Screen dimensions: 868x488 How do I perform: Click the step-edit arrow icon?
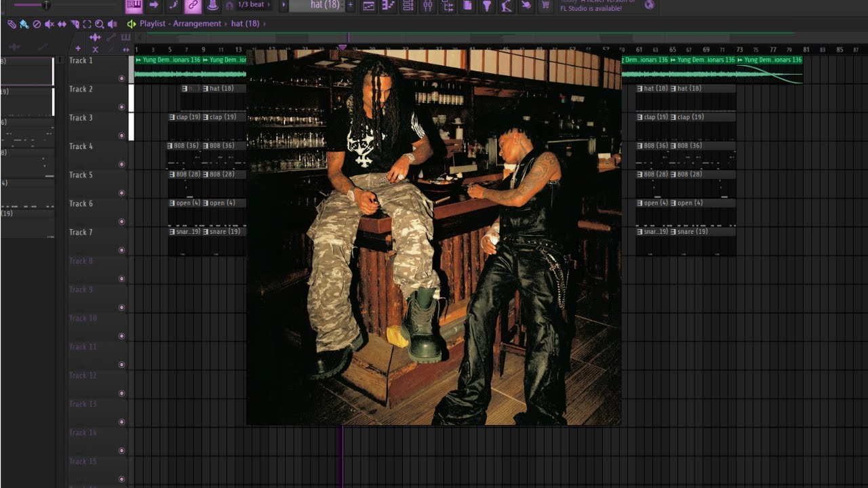click(x=153, y=5)
